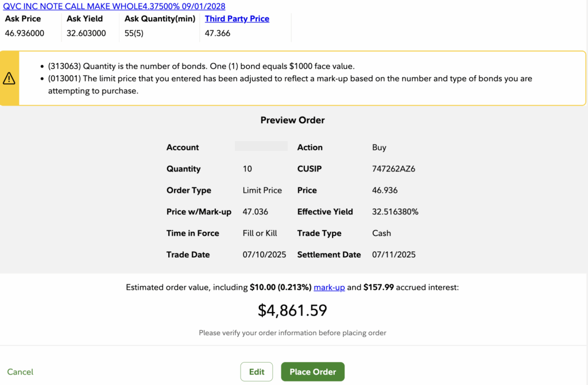
Task: Select the Third Party Price value 47.366
Action: (218, 33)
